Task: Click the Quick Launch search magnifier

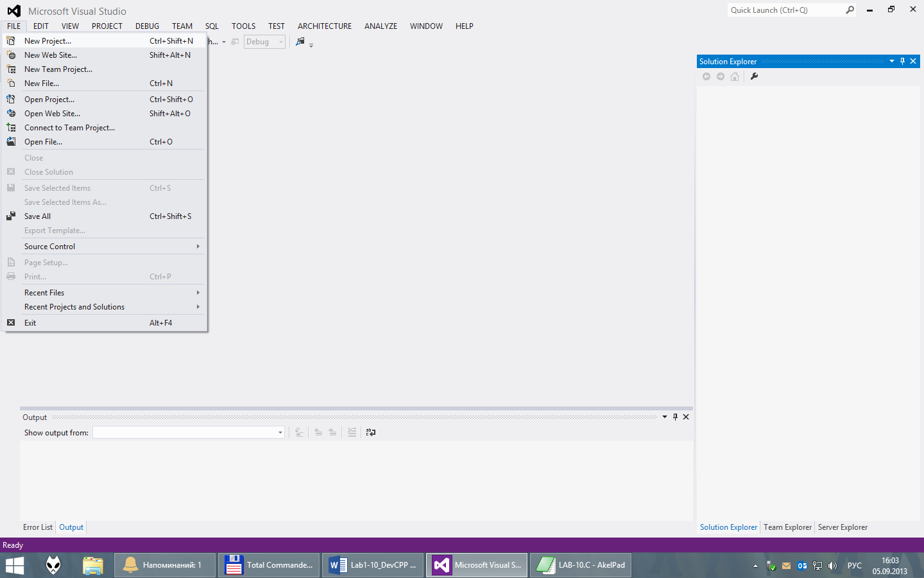Action: 850,10
